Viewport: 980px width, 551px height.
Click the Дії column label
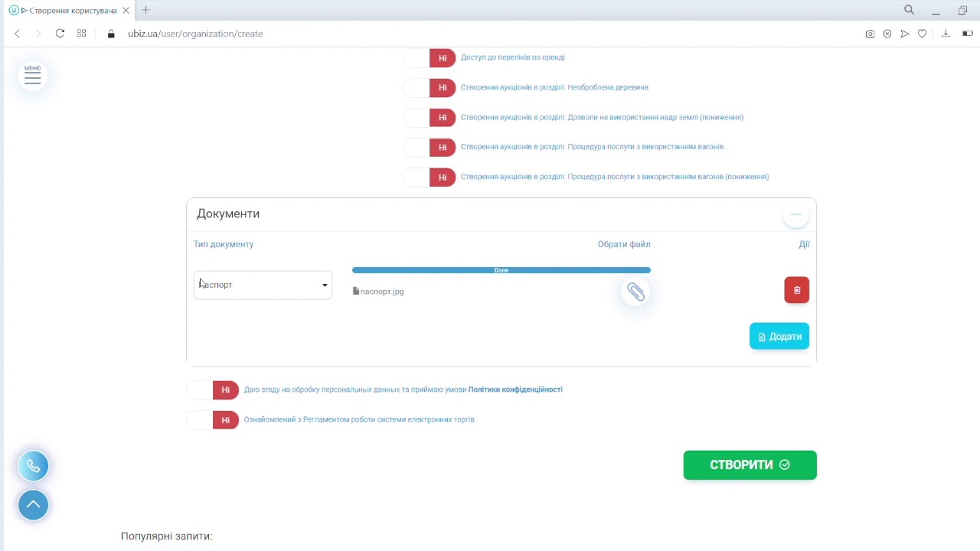(804, 244)
